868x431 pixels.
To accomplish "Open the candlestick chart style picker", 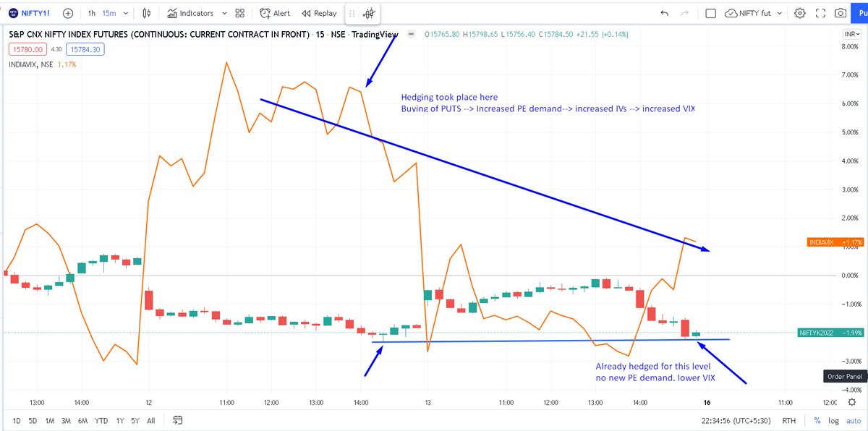I will (148, 13).
